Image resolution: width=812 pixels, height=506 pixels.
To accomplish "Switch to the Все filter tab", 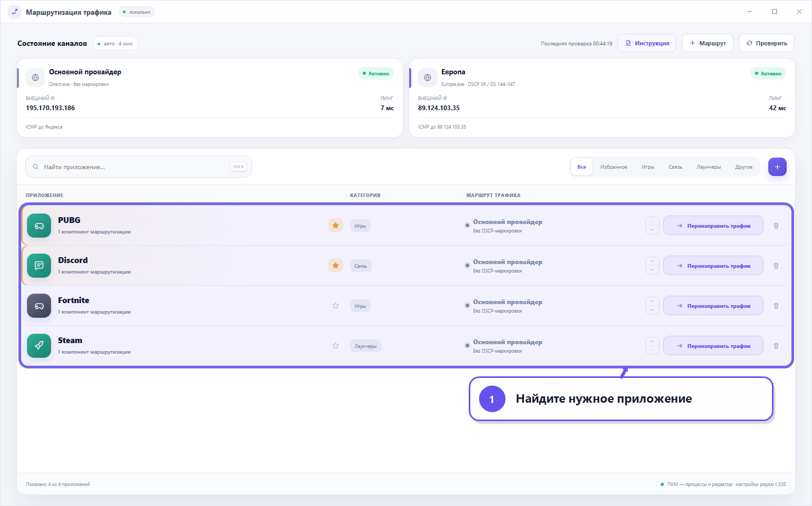I will 582,167.
